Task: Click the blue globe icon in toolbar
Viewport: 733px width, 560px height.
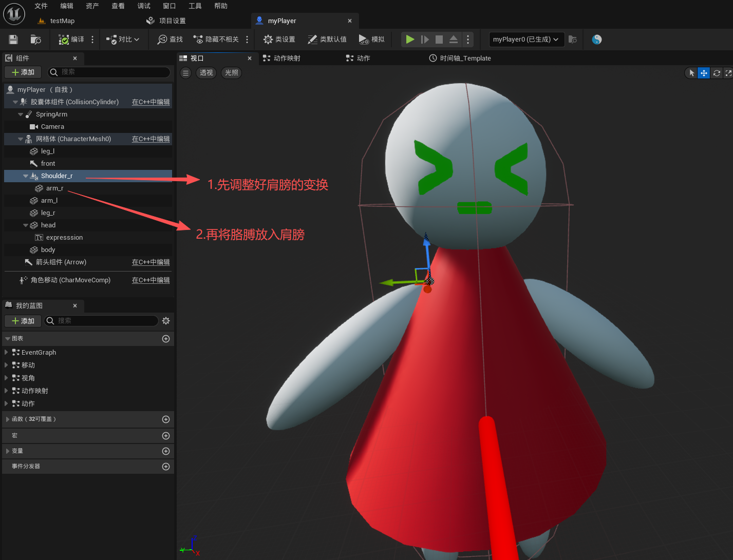Action: (x=597, y=40)
